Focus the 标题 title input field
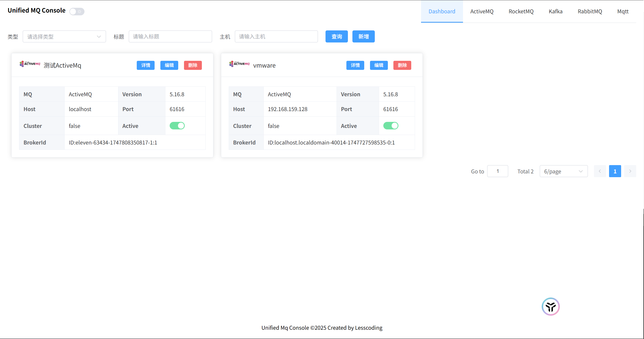 click(x=170, y=37)
